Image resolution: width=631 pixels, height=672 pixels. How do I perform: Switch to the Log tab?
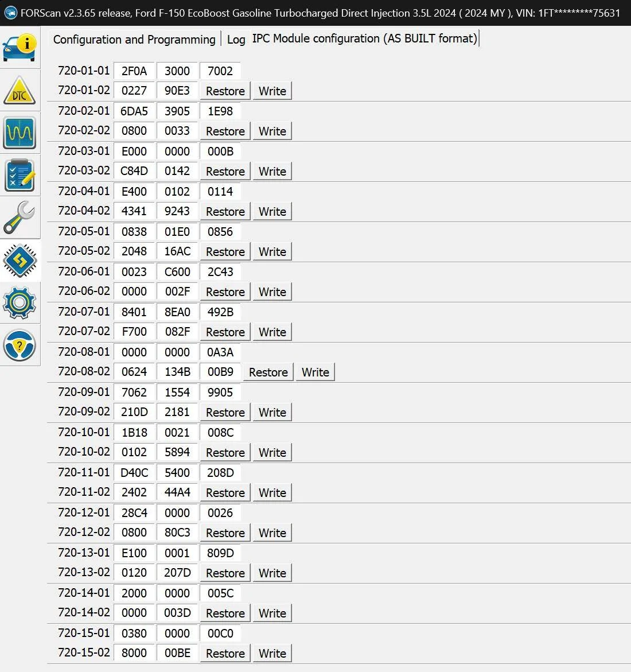236,40
